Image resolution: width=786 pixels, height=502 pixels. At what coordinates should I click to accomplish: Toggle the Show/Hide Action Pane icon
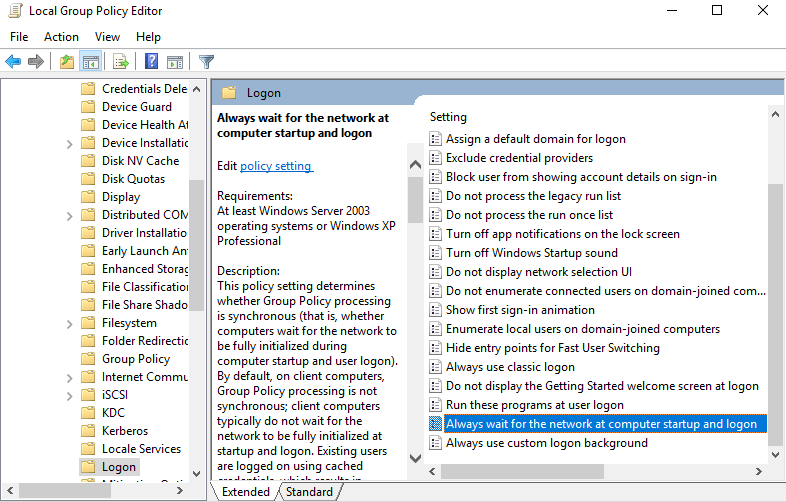(175, 62)
